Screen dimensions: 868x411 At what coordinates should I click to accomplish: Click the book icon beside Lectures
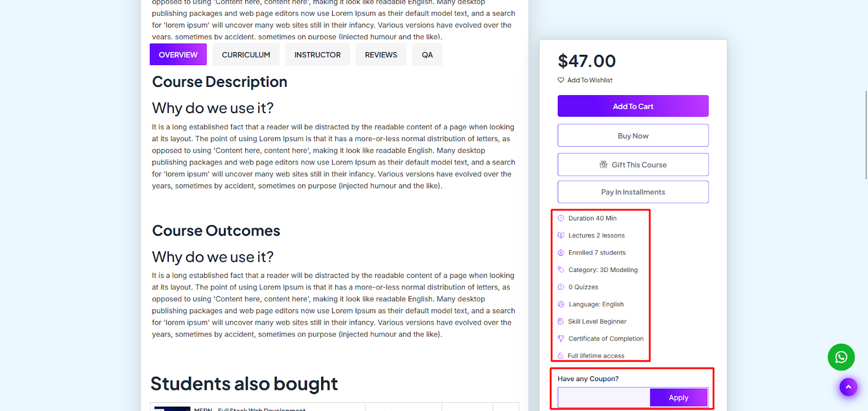point(561,235)
